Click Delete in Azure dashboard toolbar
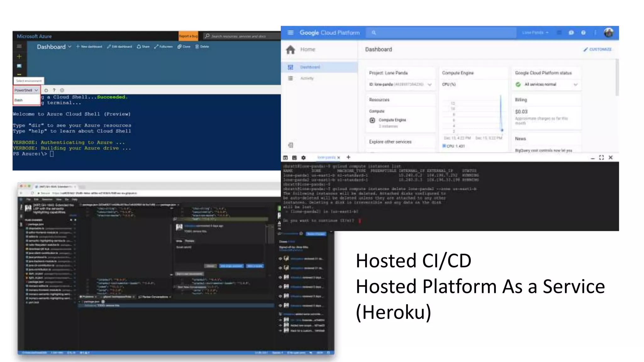The image size is (644, 362). pyautogui.click(x=202, y=47)
